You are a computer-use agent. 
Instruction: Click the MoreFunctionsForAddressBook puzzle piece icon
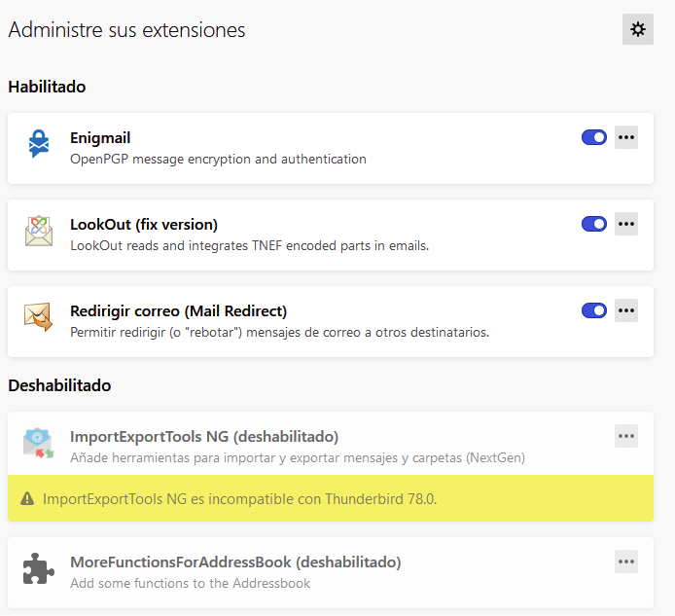point(38,568)
